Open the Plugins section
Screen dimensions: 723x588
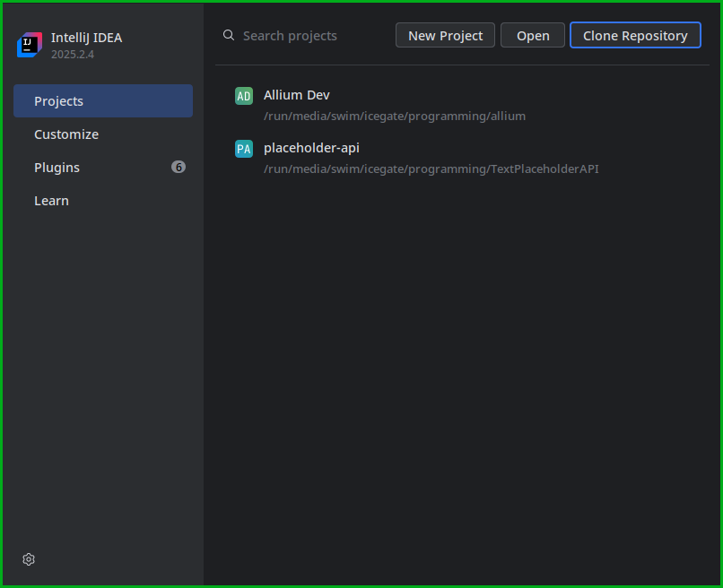(57, 167)
